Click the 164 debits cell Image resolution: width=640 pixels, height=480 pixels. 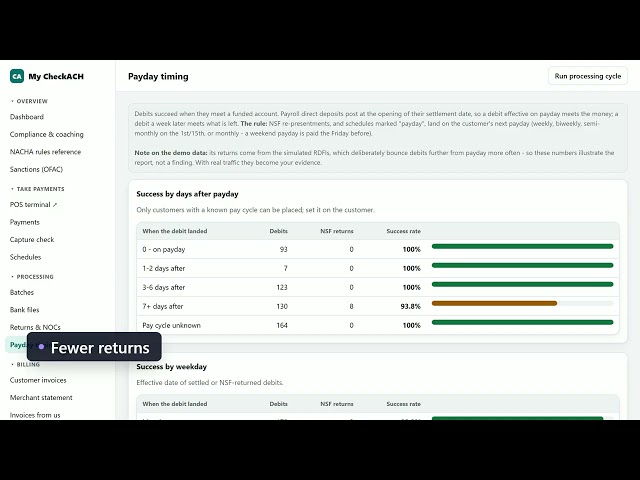[282, 325]
